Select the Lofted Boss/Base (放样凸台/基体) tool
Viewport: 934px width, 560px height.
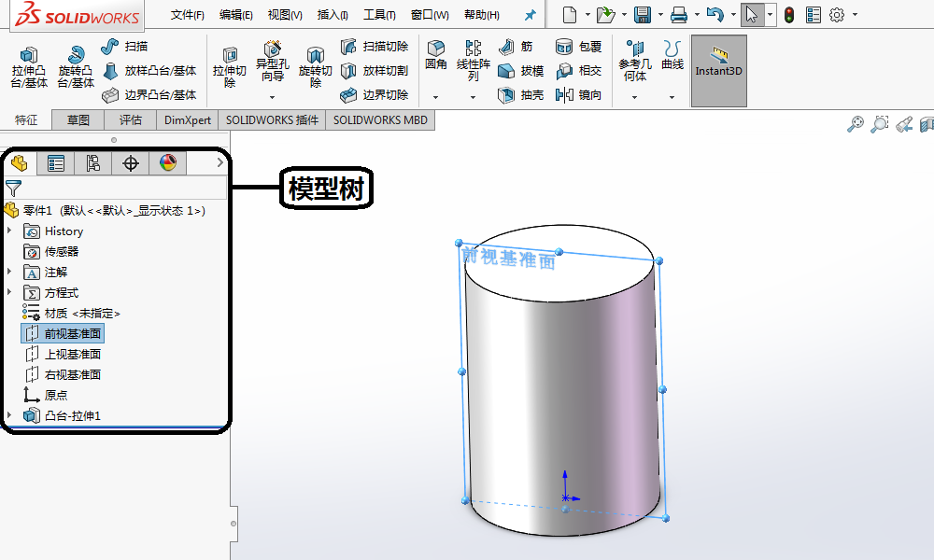(149, 71)
